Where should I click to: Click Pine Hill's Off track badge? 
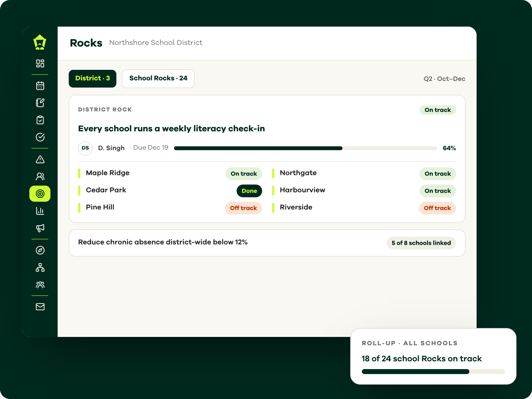pyautogui.click(x=244, y=208)
